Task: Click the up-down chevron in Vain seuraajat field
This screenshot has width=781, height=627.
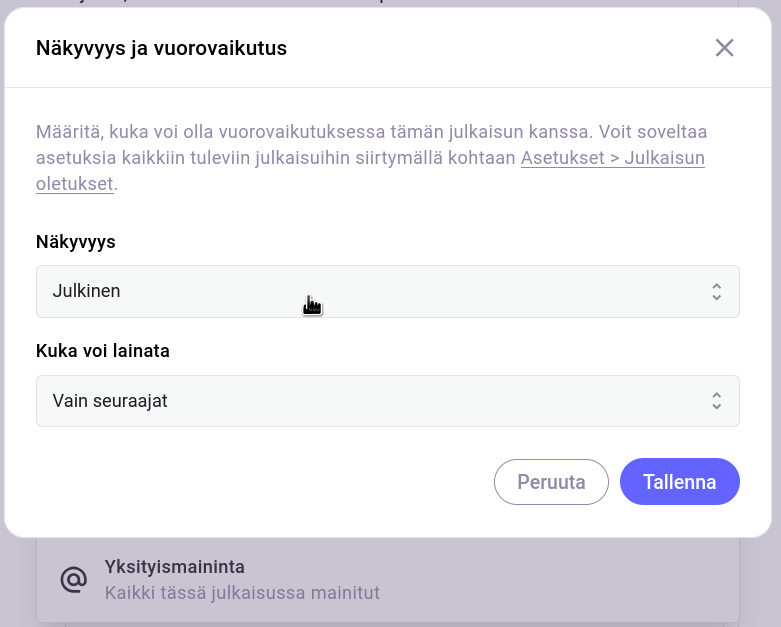Action: 716,401
